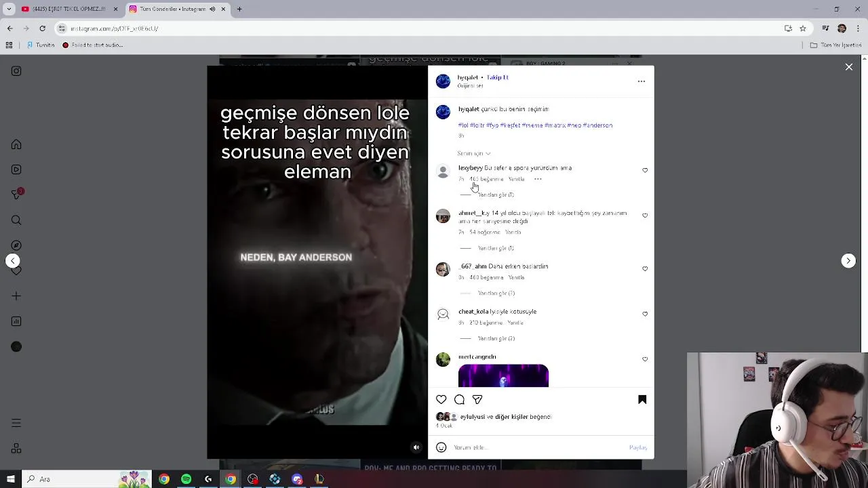This screenshot has width=868, height=488.
Task: Expand replies under ahmet__k.y's comment
Action: point(496,248)
